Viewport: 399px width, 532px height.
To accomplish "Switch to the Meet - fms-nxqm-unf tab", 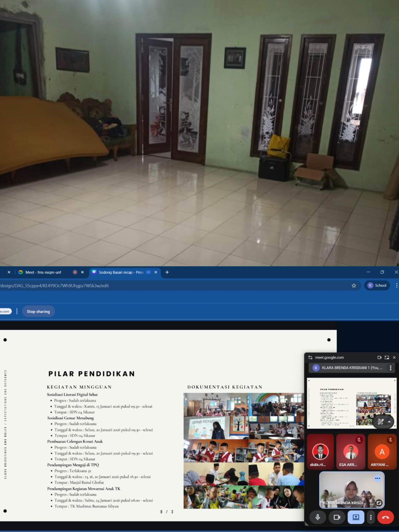I will pyautogui.click(x=43, y=272).
